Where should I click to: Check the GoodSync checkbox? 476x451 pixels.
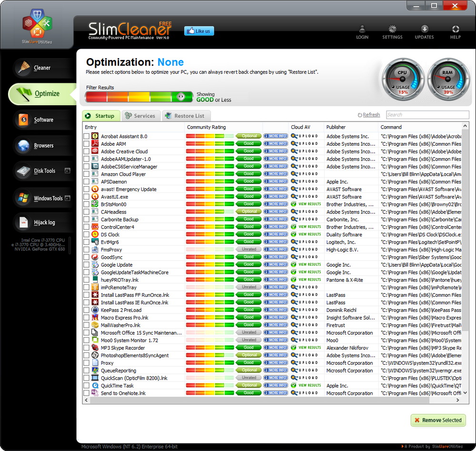click(x=87, y=257)
